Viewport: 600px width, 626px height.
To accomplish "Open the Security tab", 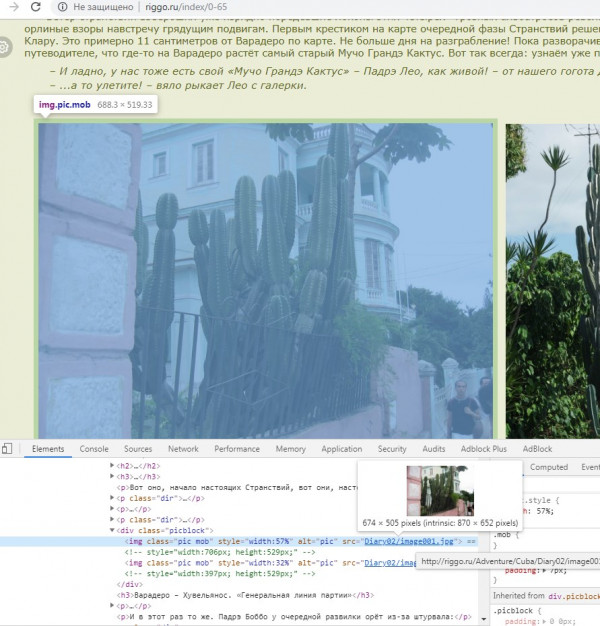I will [392, 449].
